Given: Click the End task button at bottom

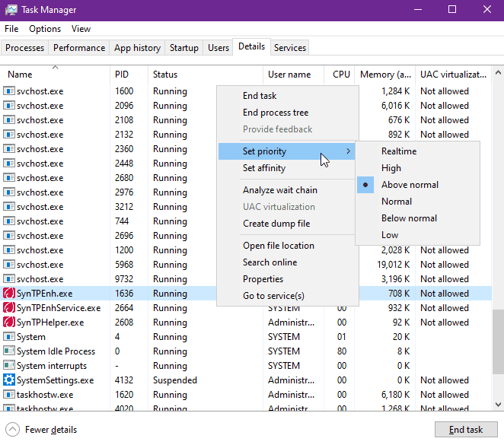Looking at the screenshot, I should click(x=466, y=430).
